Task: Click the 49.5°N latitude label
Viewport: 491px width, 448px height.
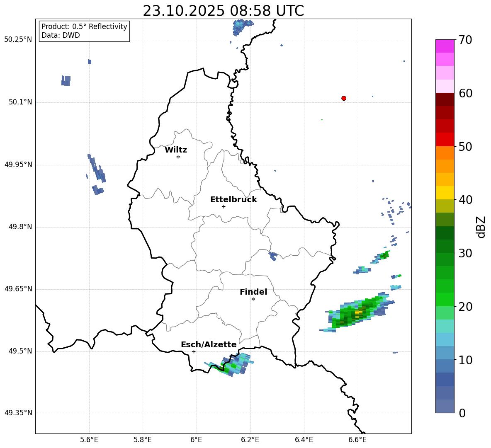Action: pos(20,351)
